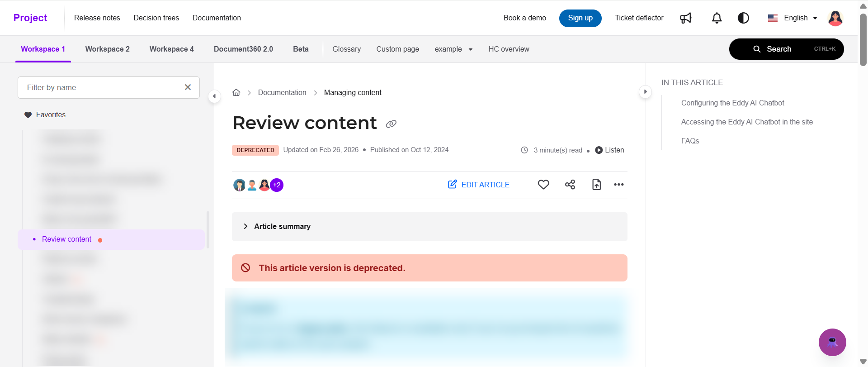Click EDIT ARTICLE
This screenshot has height=367, width=868.
[478, 185]
